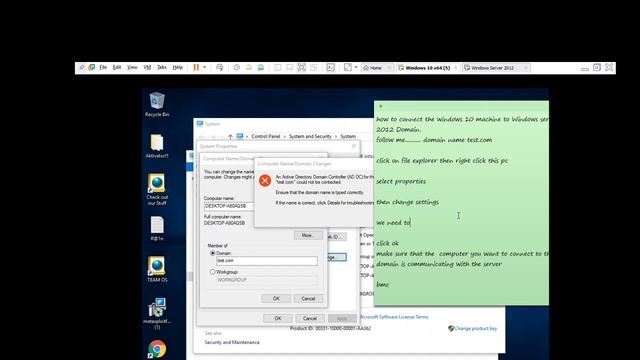Click the VMware Workstation logo icon
The height and width of the screenshot is (360, 640).
91,67
